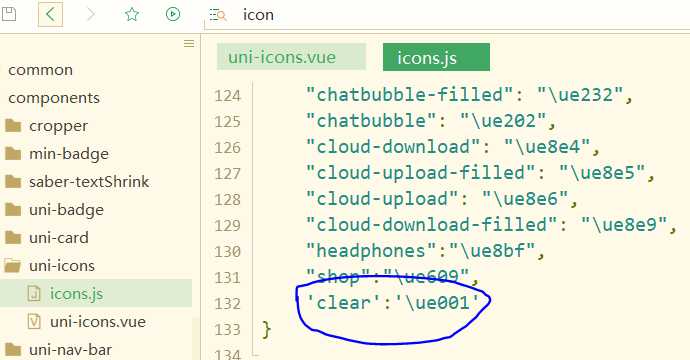The image size is (690, 360).
Task: Click the 'clear' key on line 132
Action: tap(343, 303)
